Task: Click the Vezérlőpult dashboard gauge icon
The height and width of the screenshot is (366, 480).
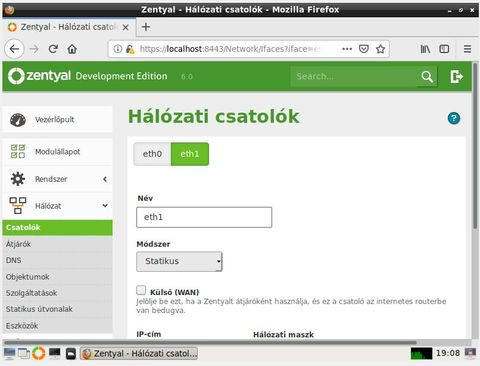Action: click(18, 120)
